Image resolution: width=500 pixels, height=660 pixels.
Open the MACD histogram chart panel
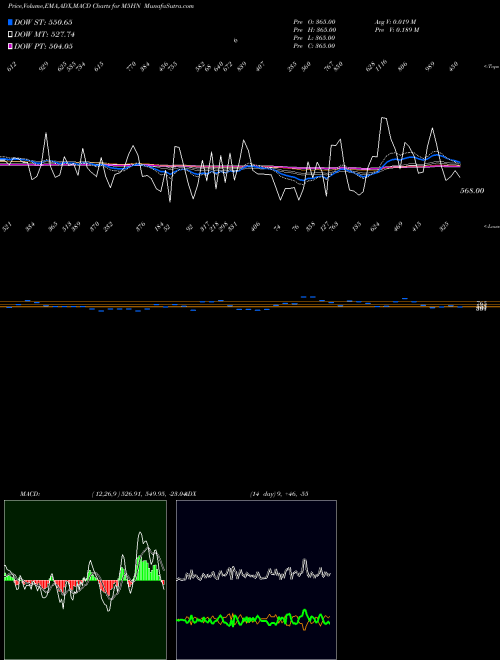point(85,580)
